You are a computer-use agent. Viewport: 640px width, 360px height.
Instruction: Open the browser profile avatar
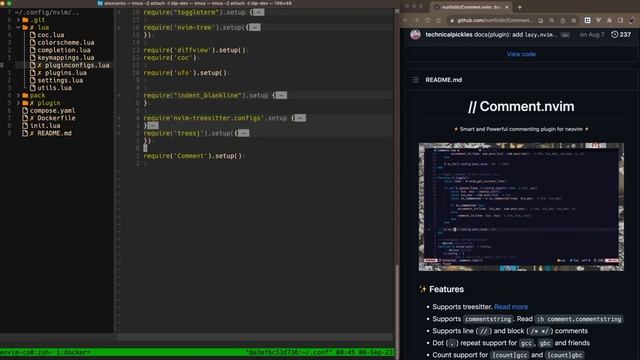click(x=632, y=20)
